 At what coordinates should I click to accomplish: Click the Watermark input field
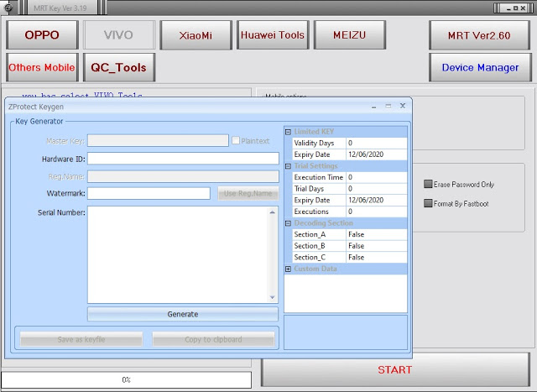tap(149, 193)
